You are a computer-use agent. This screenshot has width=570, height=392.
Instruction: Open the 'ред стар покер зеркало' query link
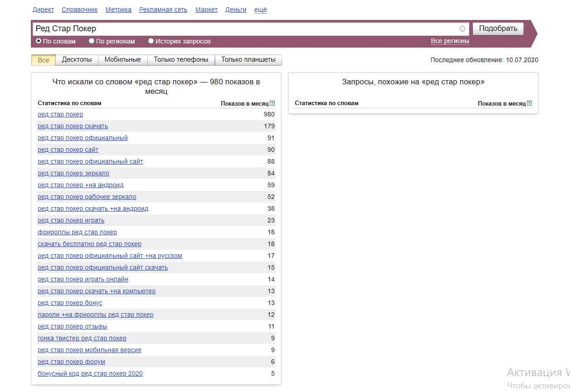click(73, 173)
